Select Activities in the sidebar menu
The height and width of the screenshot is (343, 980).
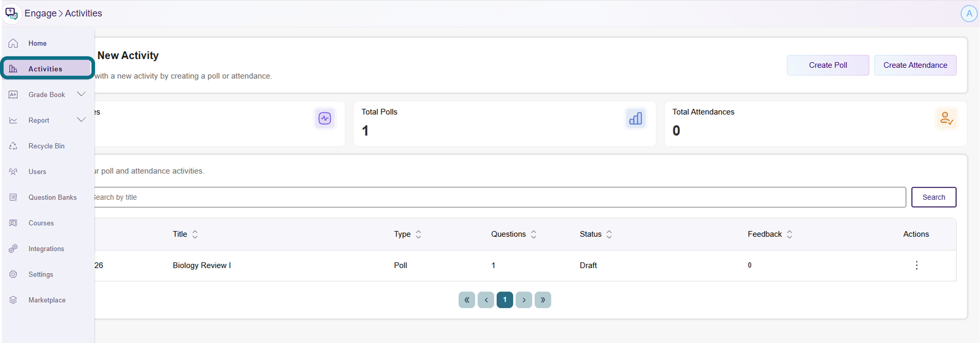point(47,68)
